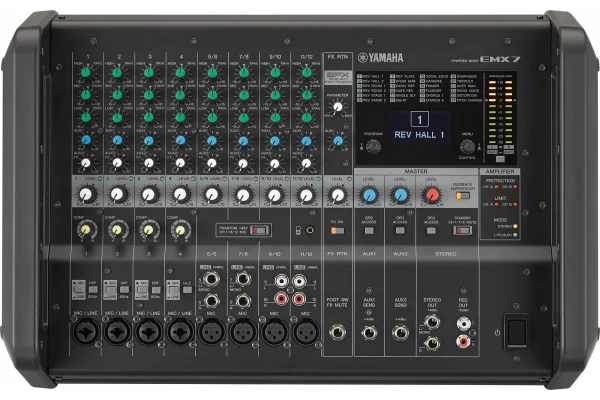Select line input jack 8
Viewport: 600px width, 400px height.
pos(243,301)
